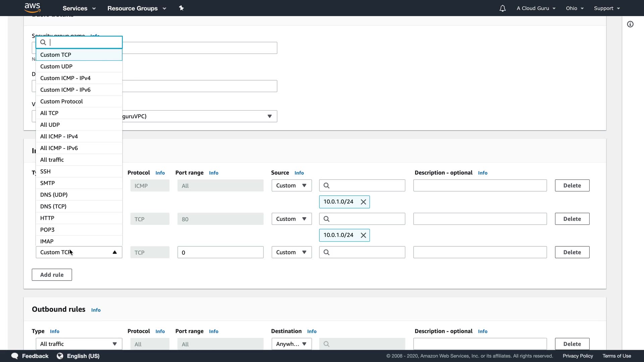Screen dimensions: 644x362
Task: Open the info panel circle icon
Action: point(630,24)
